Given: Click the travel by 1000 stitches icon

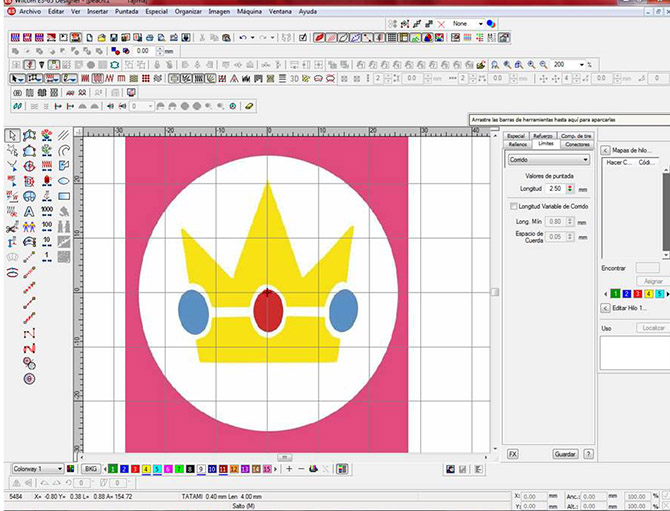Looking at the screenshot, I should click(47, 211).
